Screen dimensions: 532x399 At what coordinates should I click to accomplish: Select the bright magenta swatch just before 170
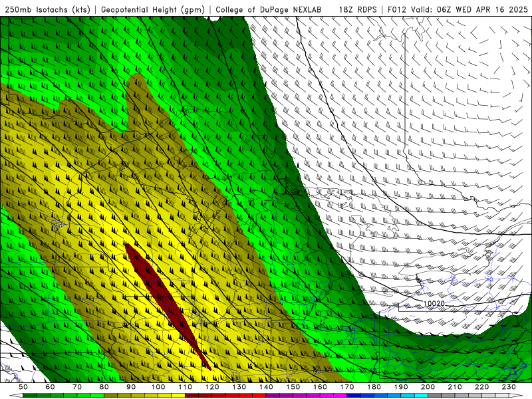tap(340, 395)
